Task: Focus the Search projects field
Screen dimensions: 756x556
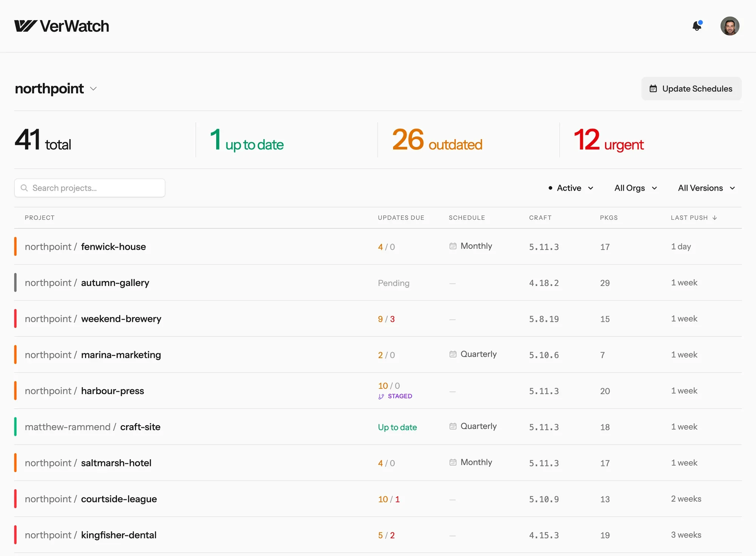Action: click(x=90, y=188)
